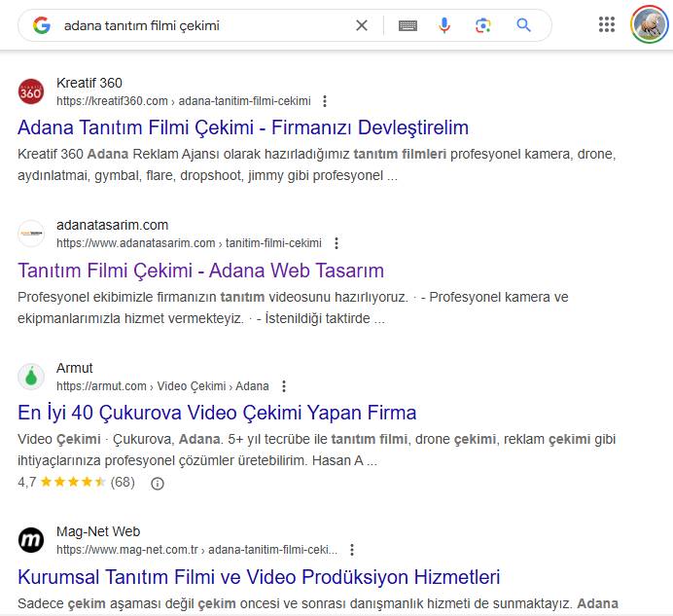The width and height of the screenshot is (673, 616).
Task: Click the Google logo in search bar
Action: point(41,25)
